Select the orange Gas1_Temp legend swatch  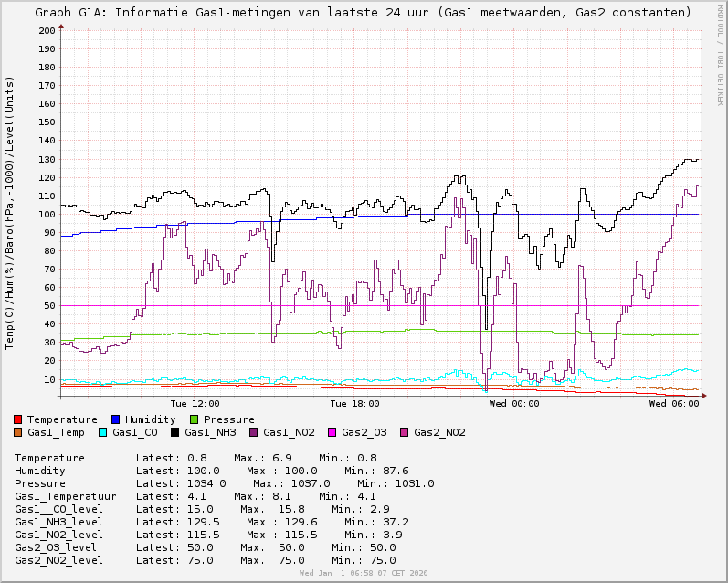[19, 432]
